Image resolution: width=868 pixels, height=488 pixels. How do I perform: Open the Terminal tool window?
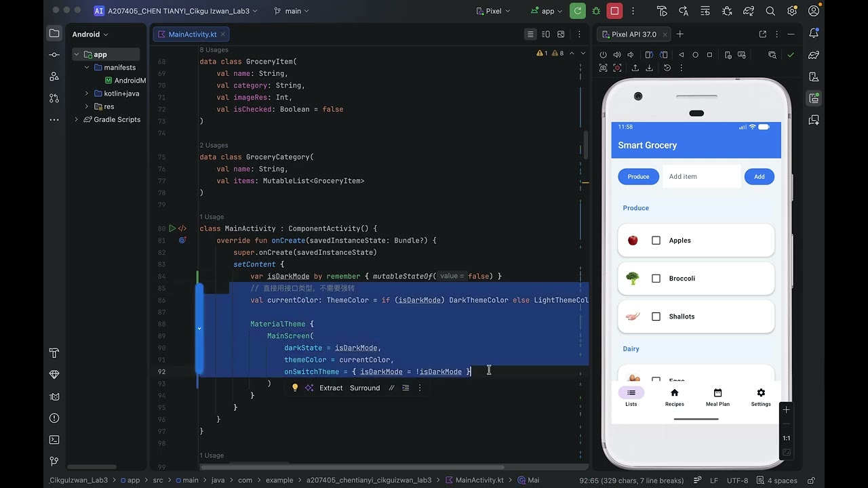click(x=54, y=440)
